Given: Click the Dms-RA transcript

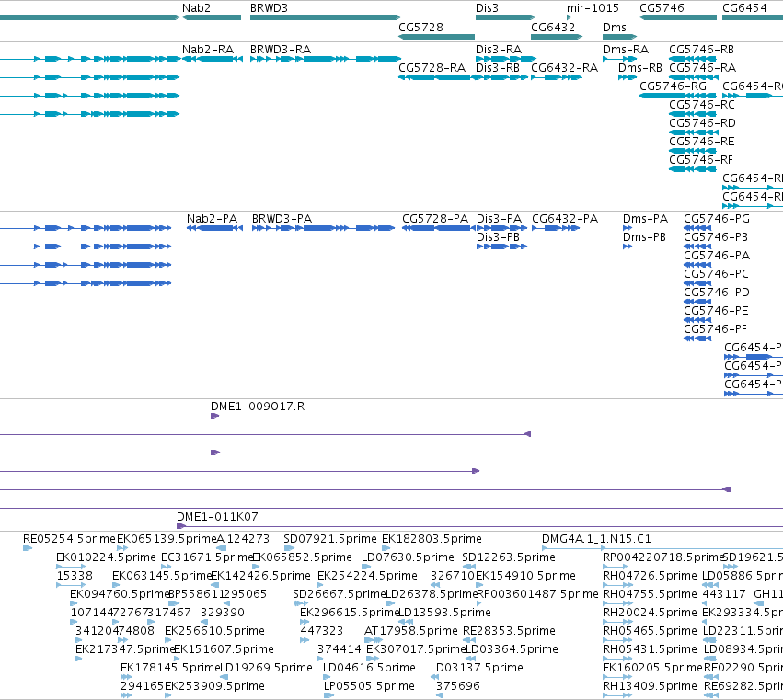Looking at the screenshot, I should pyautogui.click(x=620, y=59).
